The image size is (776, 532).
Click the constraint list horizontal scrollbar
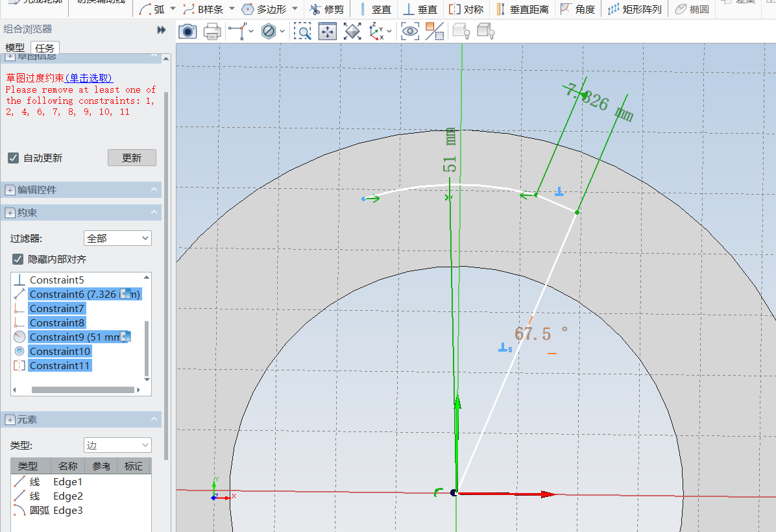[82, 390]
